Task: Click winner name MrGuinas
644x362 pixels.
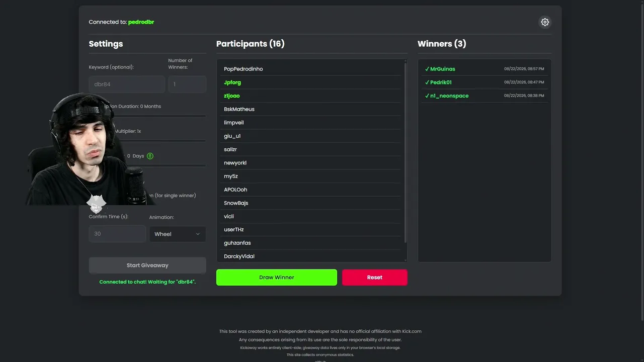Action: click(443, 69)
